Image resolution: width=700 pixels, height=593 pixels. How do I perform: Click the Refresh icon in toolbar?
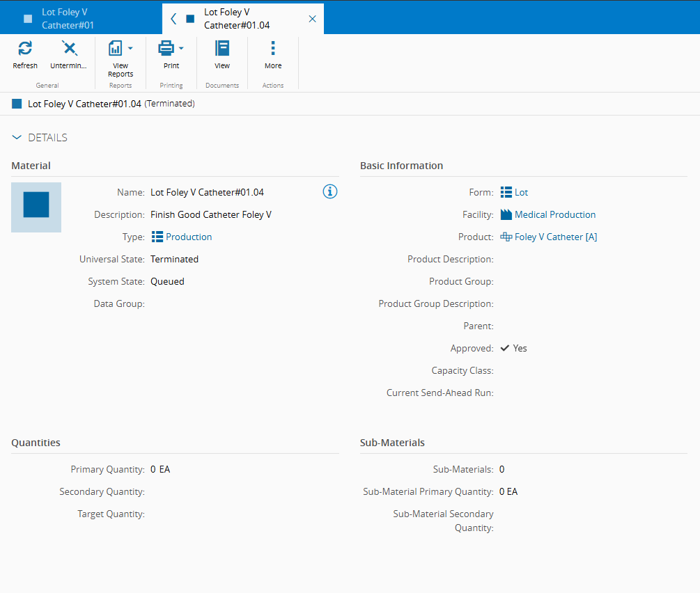coord(25,49)
